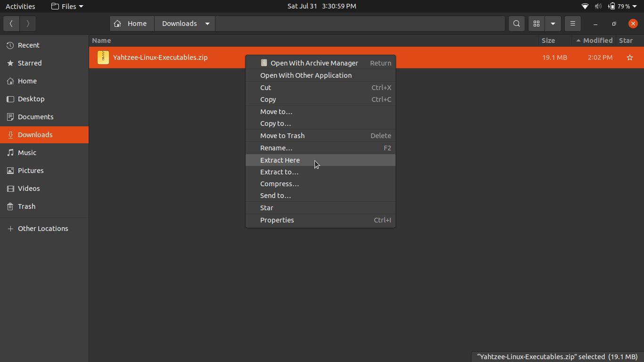
Task: Choose Extract to… option
Action: point(321,172)
